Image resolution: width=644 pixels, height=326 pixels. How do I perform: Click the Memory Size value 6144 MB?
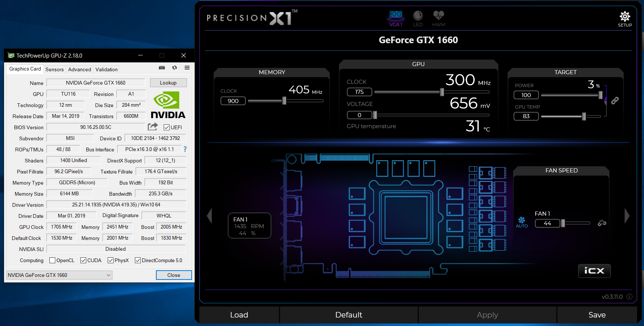point(70,193)
